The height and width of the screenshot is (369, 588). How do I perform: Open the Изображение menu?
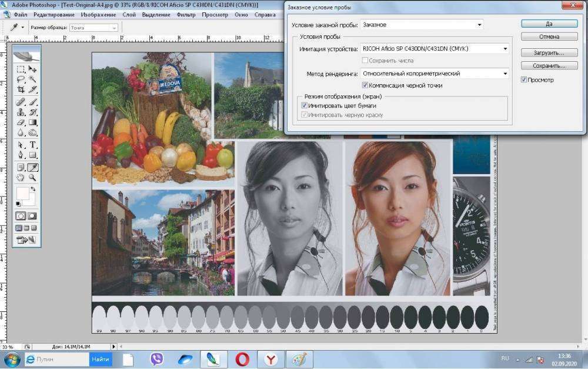click(97, 14)
